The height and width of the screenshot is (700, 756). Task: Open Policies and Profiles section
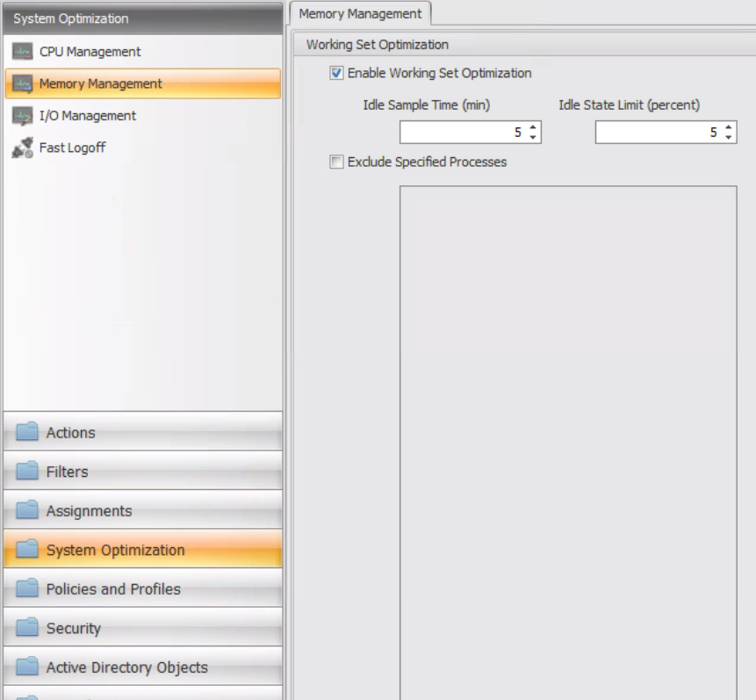[x=143, y=588]
